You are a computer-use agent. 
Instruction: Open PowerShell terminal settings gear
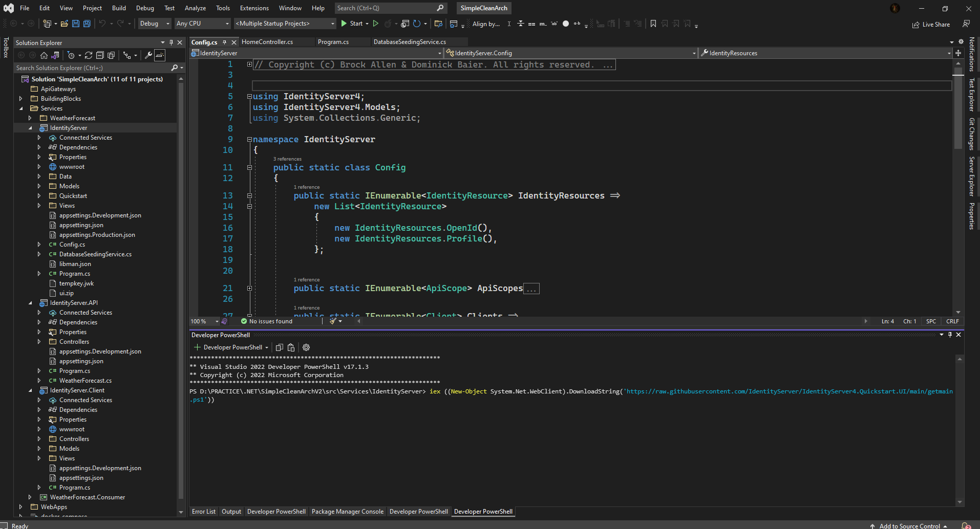tap(306, 347)
